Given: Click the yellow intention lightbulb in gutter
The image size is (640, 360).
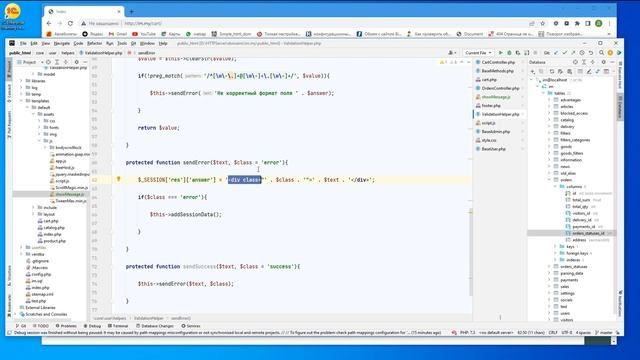Looking at the screenshot, I should 118,179.
